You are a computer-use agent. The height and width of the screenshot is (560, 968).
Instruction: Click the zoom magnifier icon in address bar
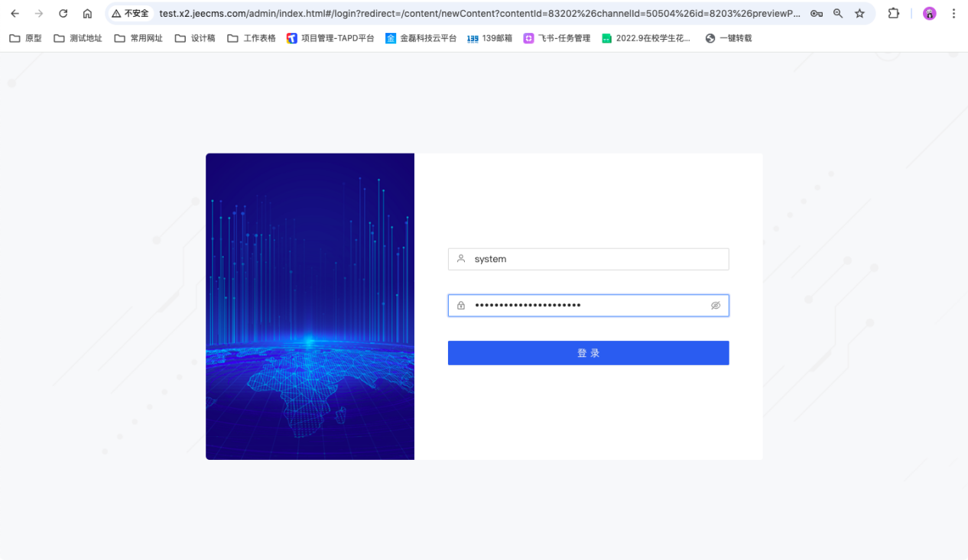pyautogui.click(x=838, y=14)
